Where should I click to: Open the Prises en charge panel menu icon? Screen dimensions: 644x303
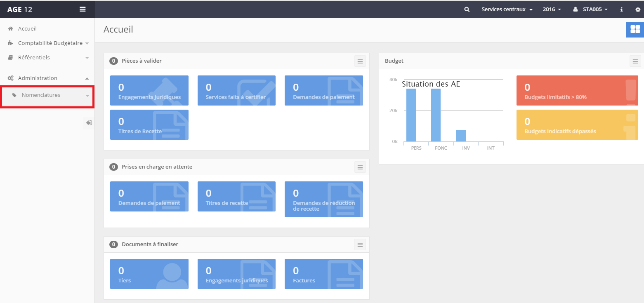[x=360, y=167]
